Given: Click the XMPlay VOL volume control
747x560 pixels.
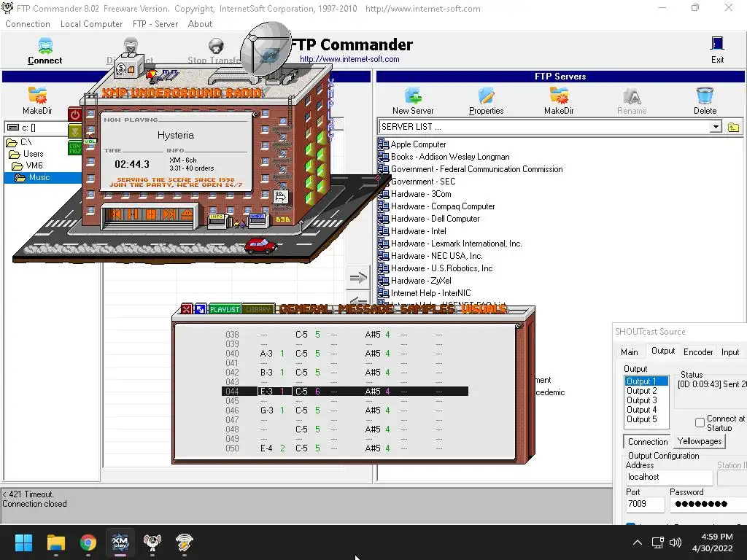Looking at the screenshot, I should (90, 141).
